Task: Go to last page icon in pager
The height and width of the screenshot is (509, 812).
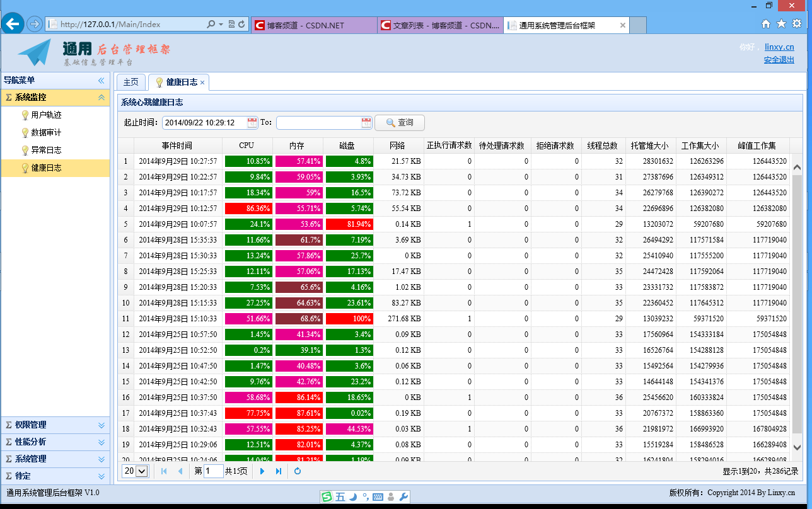Action: (279, 471)
